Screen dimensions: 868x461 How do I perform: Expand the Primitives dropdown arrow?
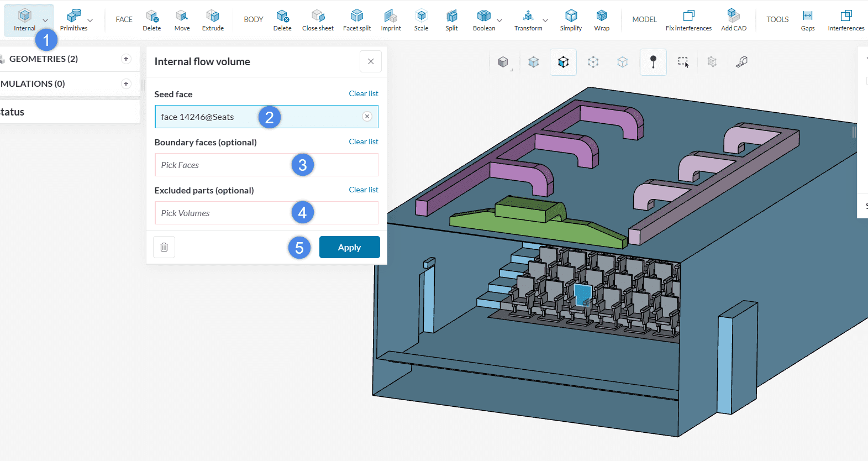point(90,21)
